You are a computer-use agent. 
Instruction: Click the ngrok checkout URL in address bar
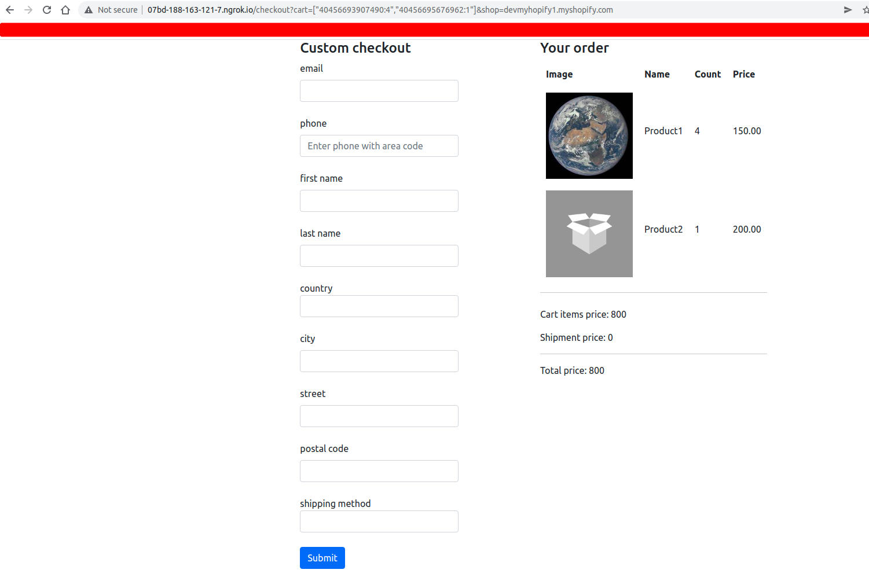(380, 10)
